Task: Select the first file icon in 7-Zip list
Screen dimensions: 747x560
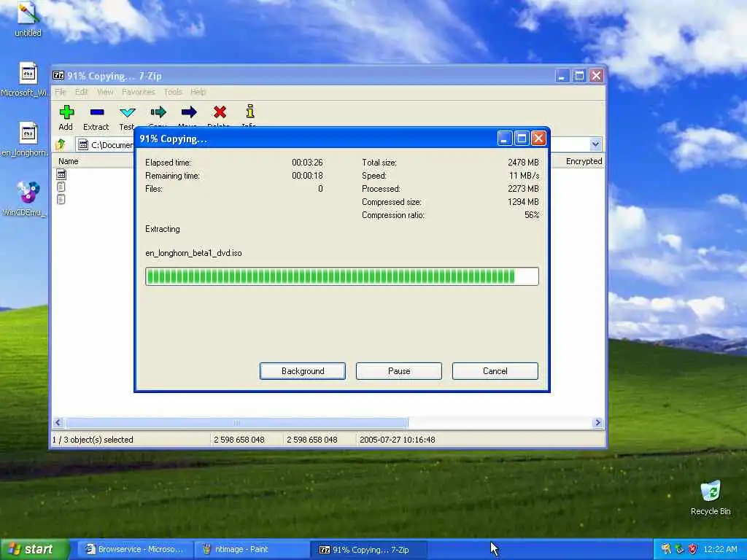Action: (61, 174)
